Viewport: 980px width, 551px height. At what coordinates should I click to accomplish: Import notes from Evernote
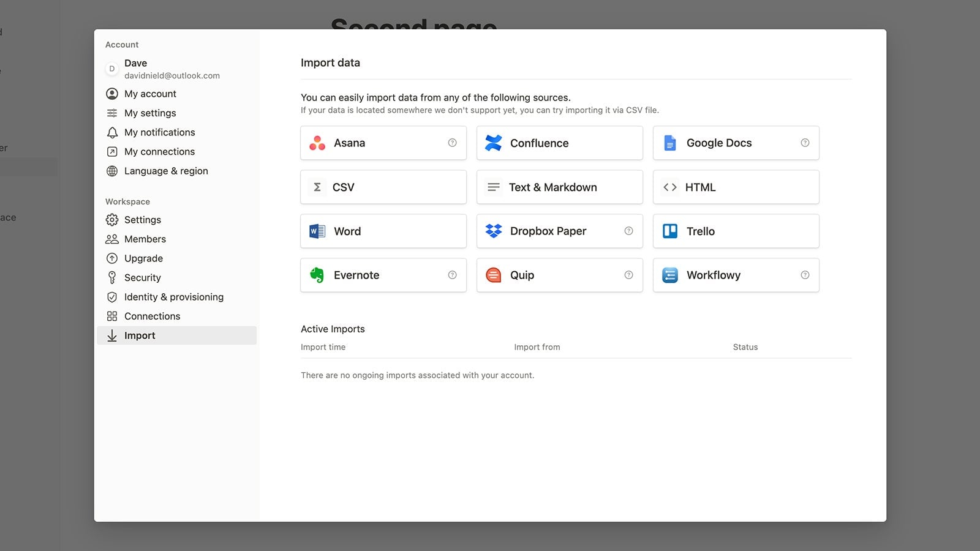383,275
